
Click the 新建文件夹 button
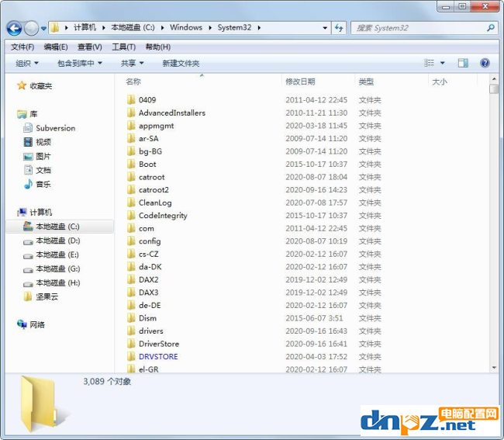point(181,64)
